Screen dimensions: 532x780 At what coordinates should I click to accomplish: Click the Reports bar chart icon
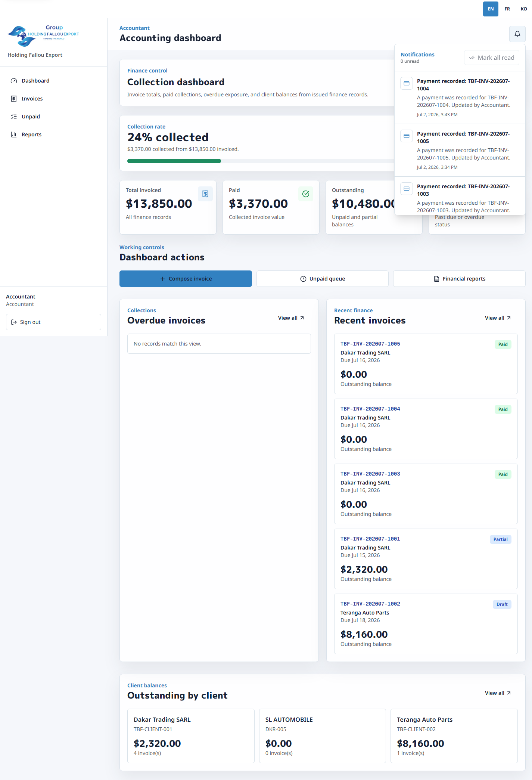tap(14, 134)
